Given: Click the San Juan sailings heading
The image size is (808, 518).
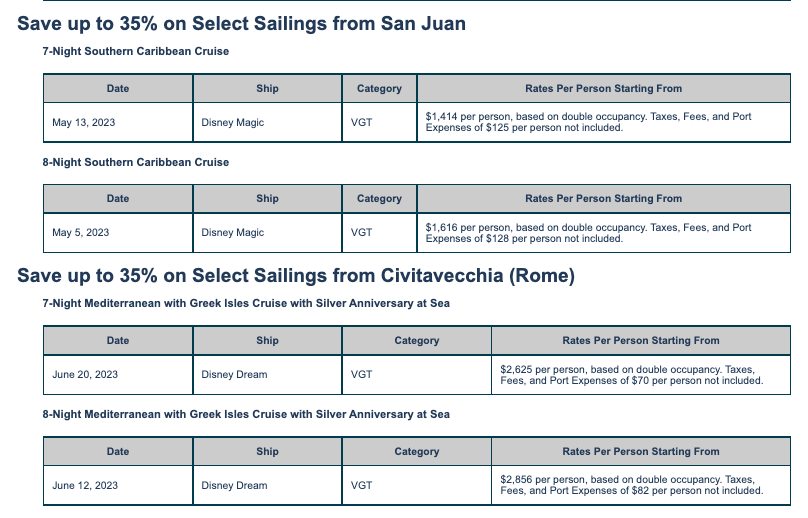Looking at the screenshot, I should click(x=241, y=23).
